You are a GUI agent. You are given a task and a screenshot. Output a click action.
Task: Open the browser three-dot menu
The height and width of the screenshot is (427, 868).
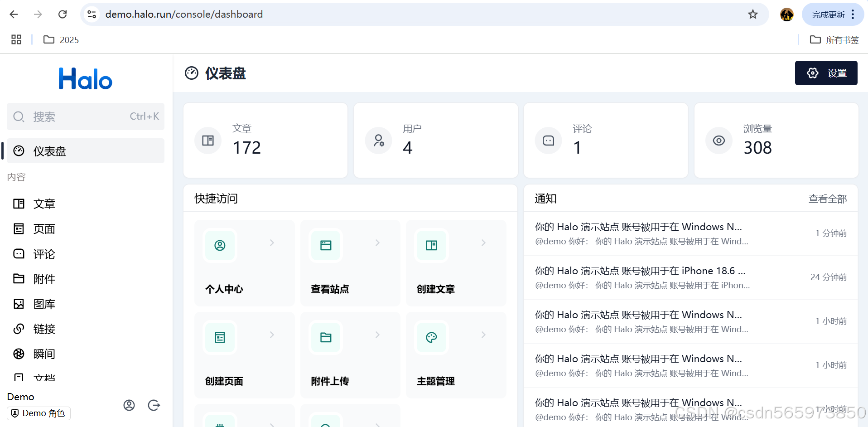(854, 14)
